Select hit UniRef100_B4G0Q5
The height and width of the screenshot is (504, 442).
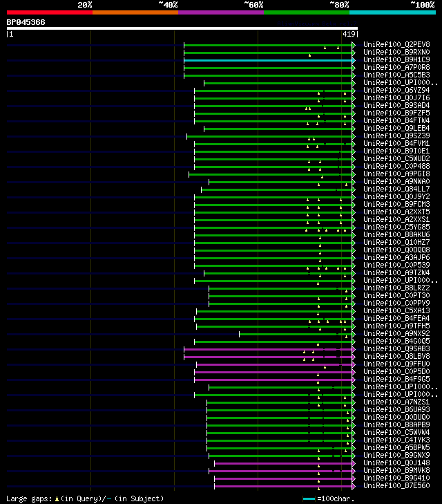tap(396, 341)
